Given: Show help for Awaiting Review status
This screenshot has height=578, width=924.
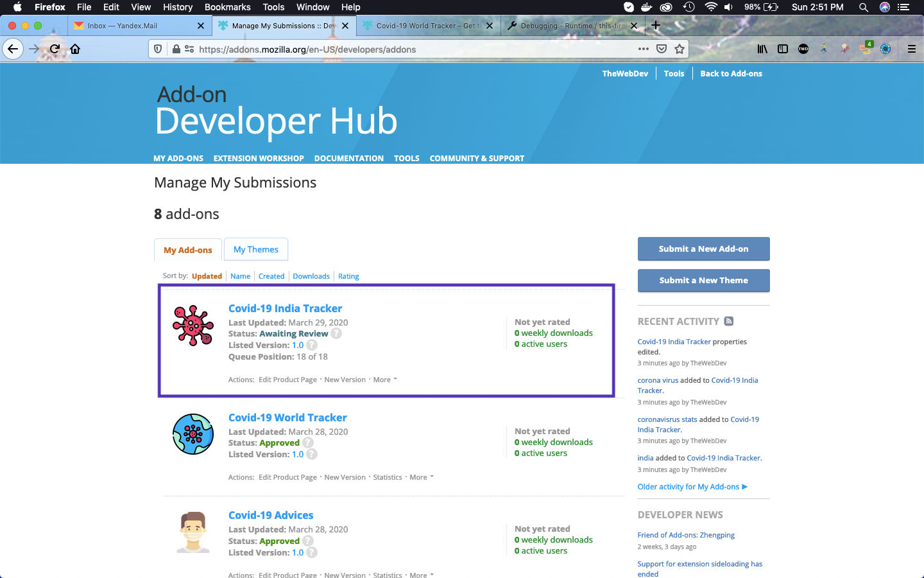Looking at the screenshot, I should (x=336, y=333).
